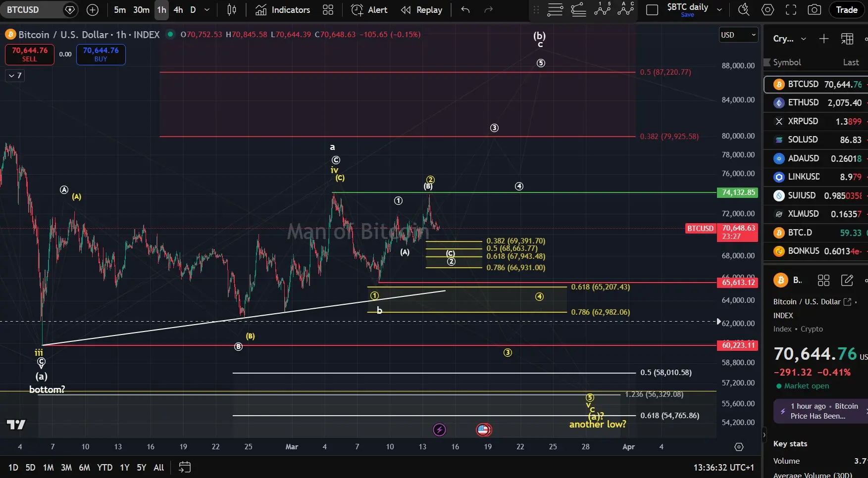
Task: Select ETHUSD in the watchlist
Action: click(816, 103)
